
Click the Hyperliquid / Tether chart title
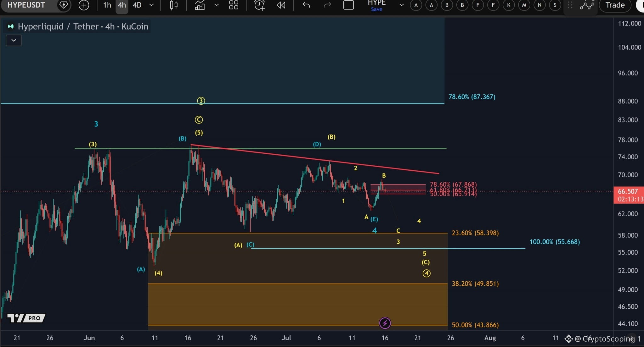pos(83,26)
